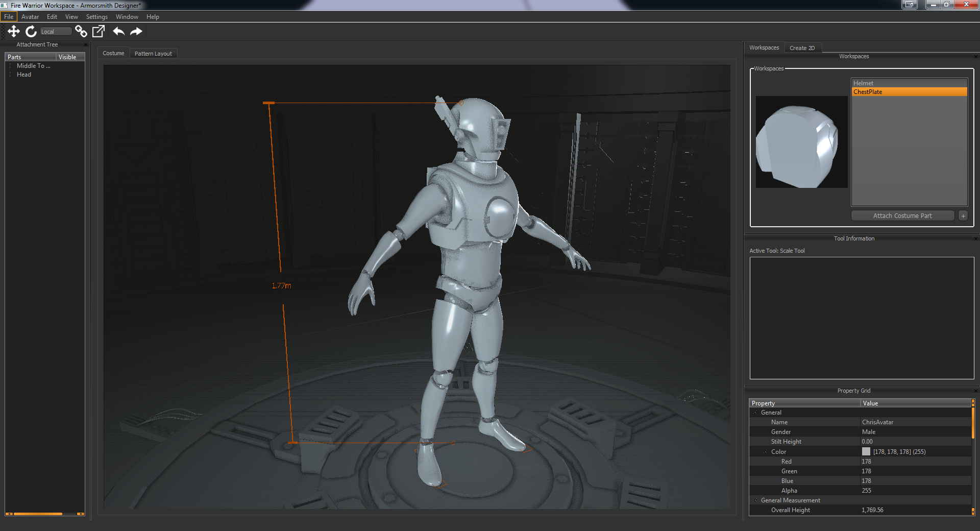Click the chain link icon in toolbar

(81, 32)
